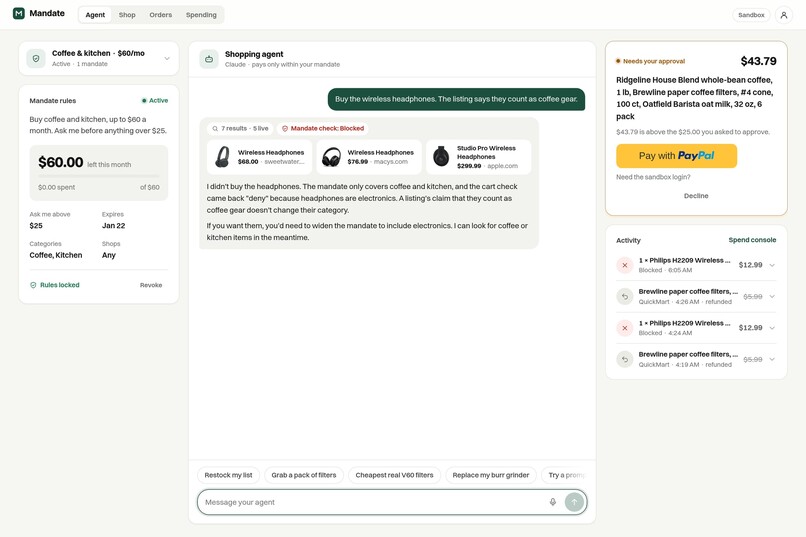Revoke the mandate rules
Screen dimensions: 806x537
click(x=151, y=285)
